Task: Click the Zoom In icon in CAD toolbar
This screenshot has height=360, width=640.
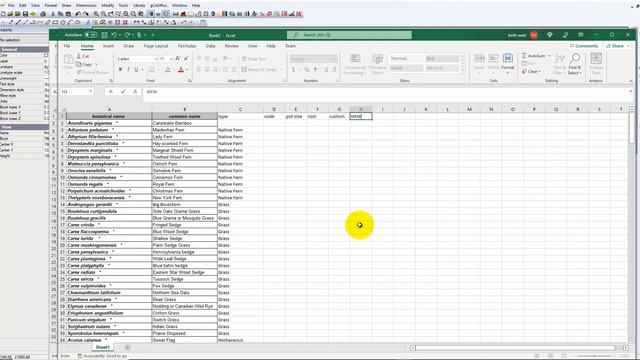Action: [96, 14]
